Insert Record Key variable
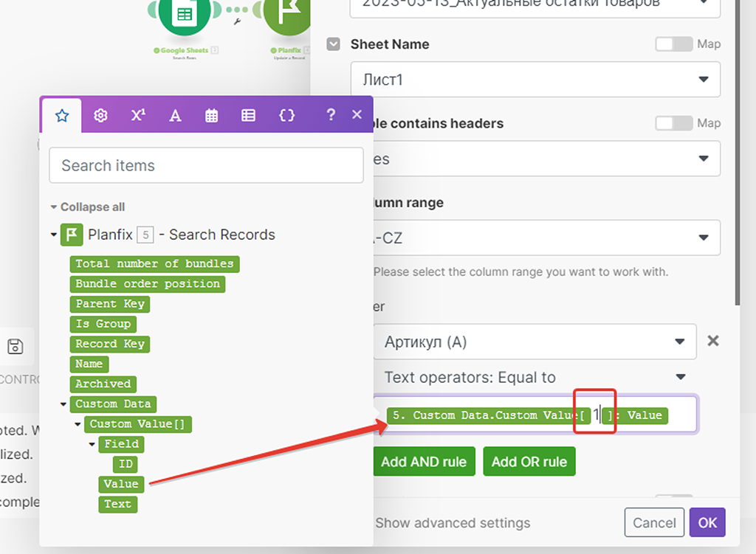 click(x=110, y=344)
